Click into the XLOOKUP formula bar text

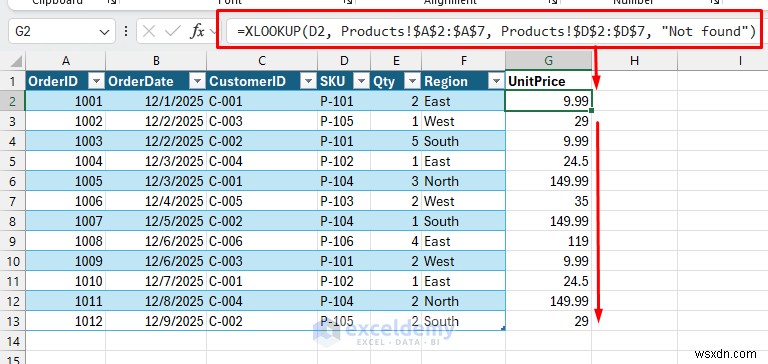pos(496,32)
